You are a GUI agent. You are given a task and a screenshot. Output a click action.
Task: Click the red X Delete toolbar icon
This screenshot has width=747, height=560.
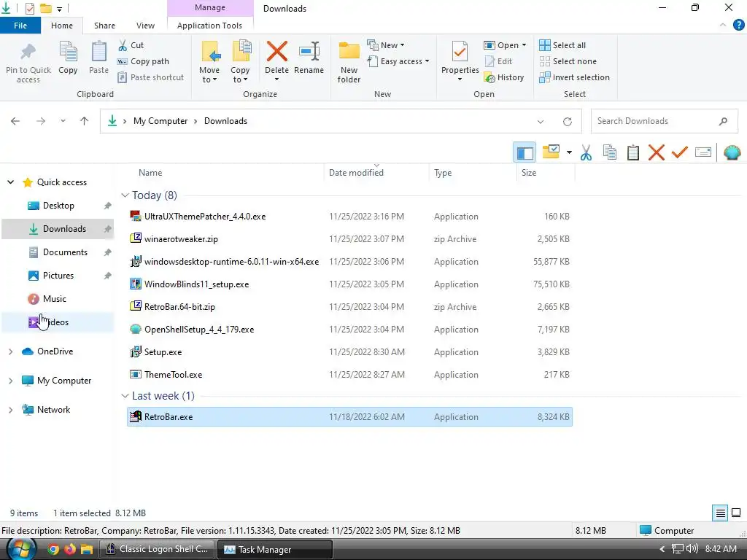(657, 153)
